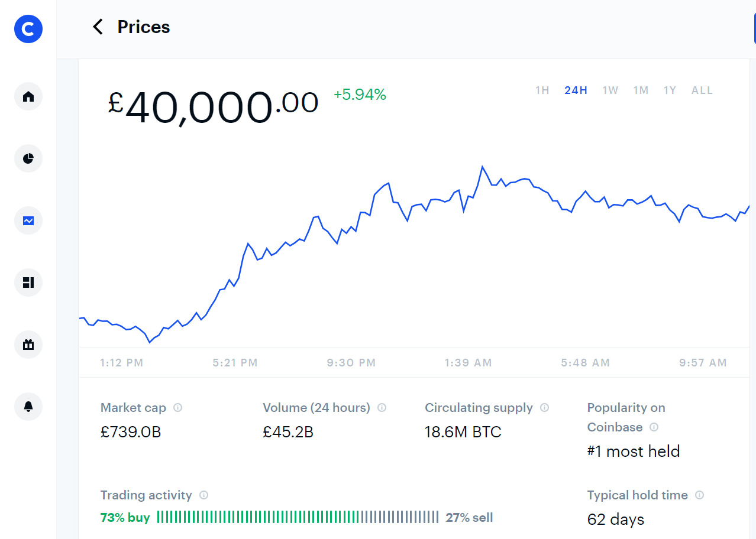
Task: Click the Typical hold time info icon
Action: (x=700, y=495)
